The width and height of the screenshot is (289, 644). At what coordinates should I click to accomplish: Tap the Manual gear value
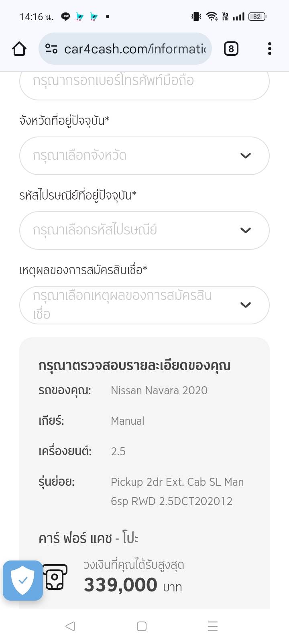[127, 421]
